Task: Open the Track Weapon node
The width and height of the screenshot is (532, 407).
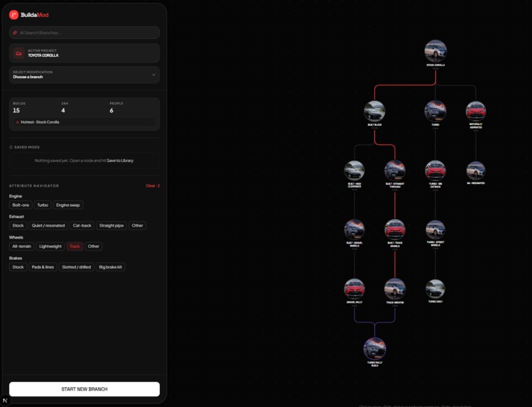Action: click(395, 289)
